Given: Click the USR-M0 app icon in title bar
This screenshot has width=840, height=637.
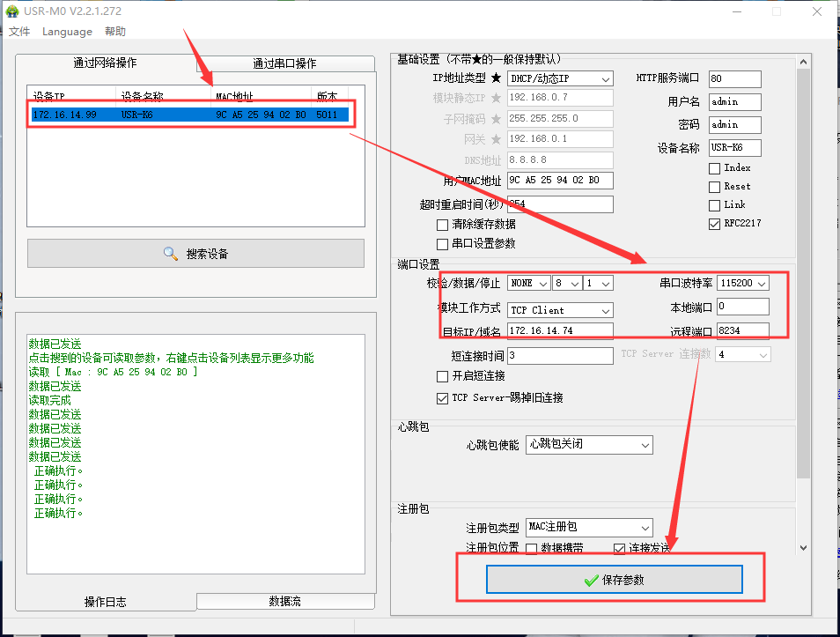Looking at the screenshot, I should [x=12, y=11].
